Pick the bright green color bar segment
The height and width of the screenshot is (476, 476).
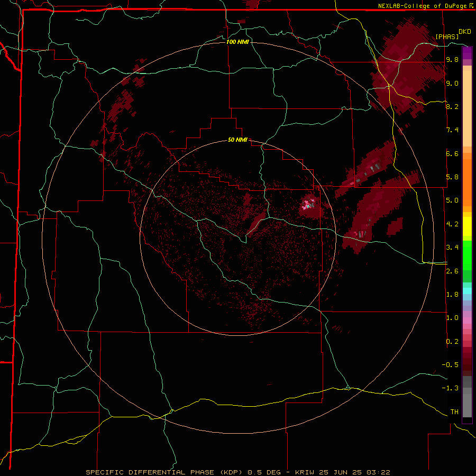[467, 255]
